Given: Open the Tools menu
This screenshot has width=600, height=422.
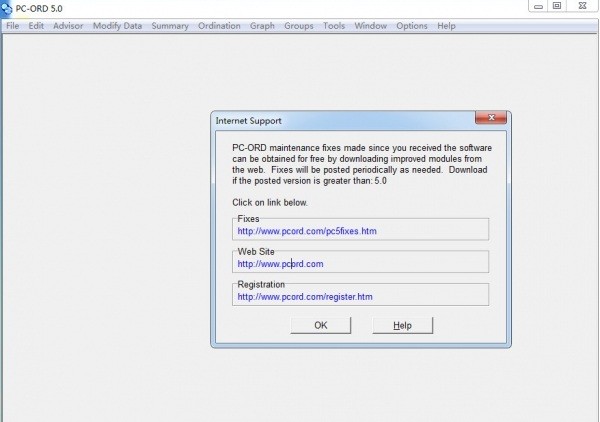Looking at the screenshot, I should 334,26.
